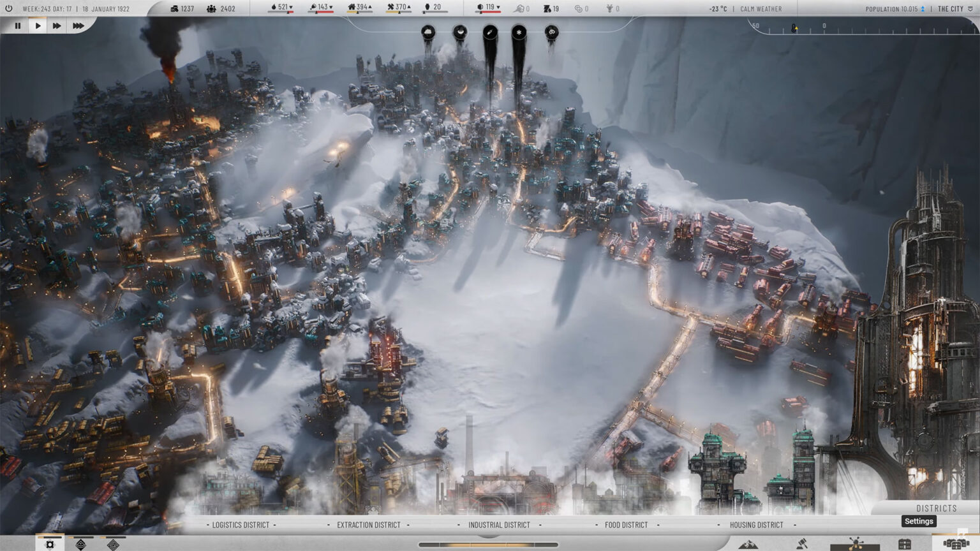Set fastest triple-arrow game speed
Screen dimensions: 980x551
coord(78,26)
